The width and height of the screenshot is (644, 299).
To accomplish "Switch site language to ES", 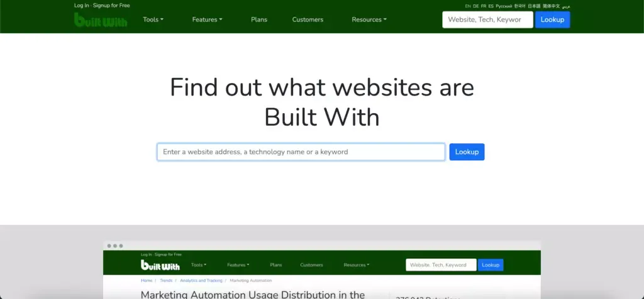I will point(491,6).
